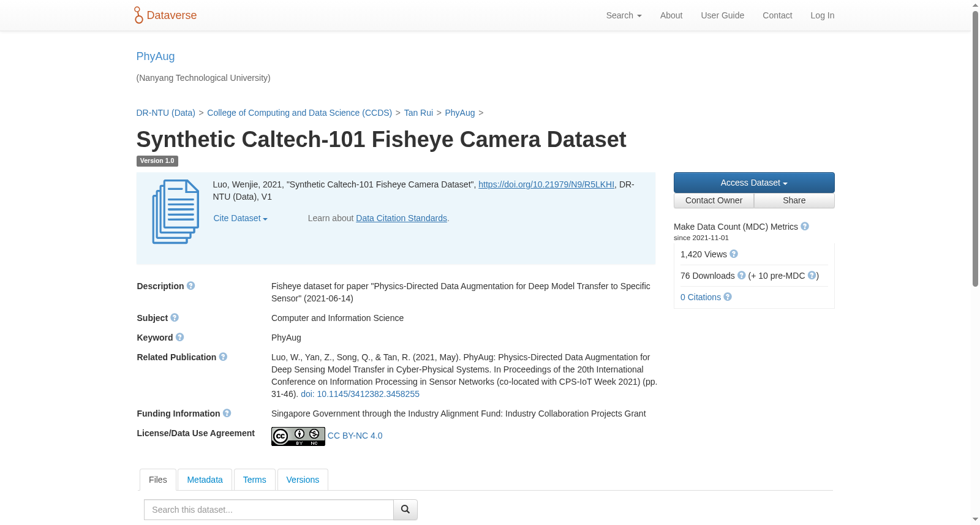Go to the Contact page

click(777, 15)
